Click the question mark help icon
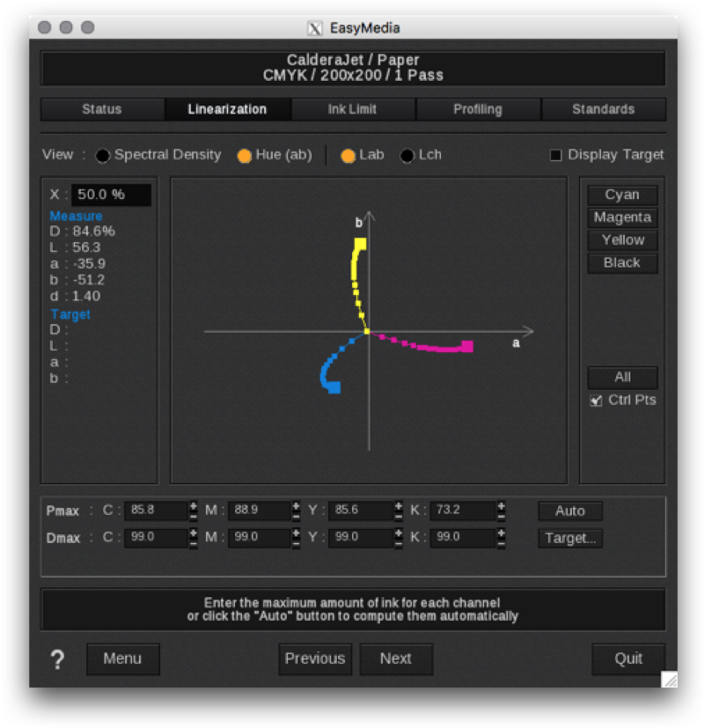 point(56,659)
